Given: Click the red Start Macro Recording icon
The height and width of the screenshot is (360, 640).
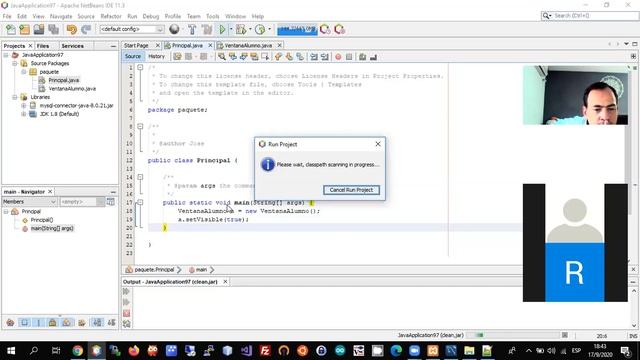Looking at the screenshot, I should click(x=338, y=57).
